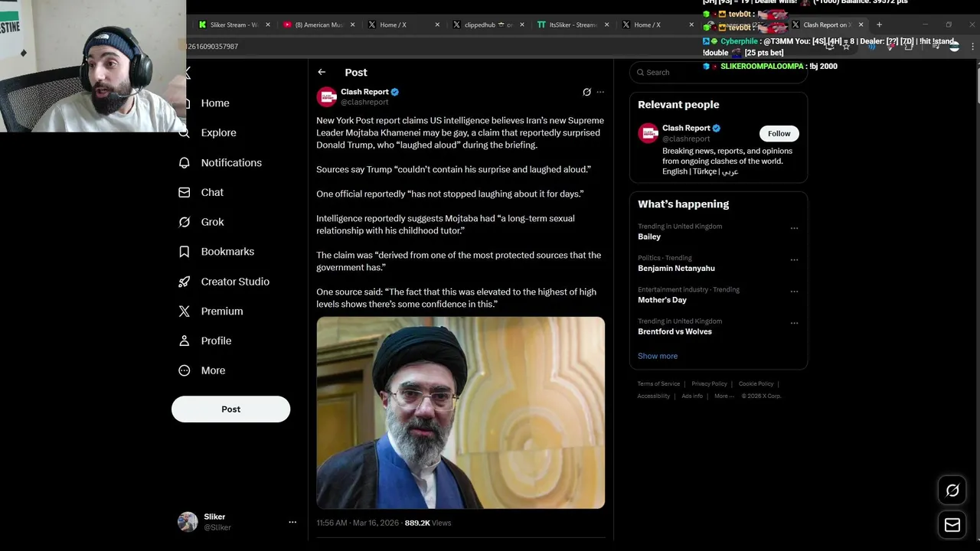Viewport: 980px width, 551px height.
Task: Open options for Bailey trend
Action: (794, 228)
